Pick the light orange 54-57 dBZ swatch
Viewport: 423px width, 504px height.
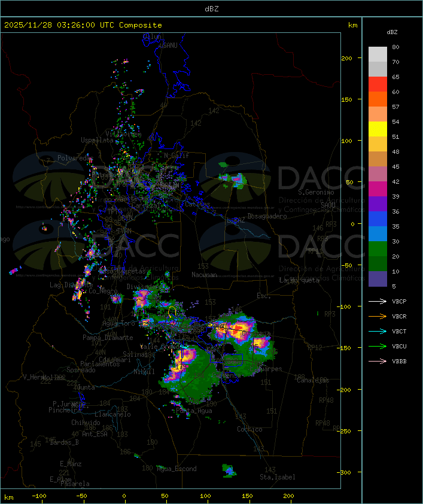point(378,114)
